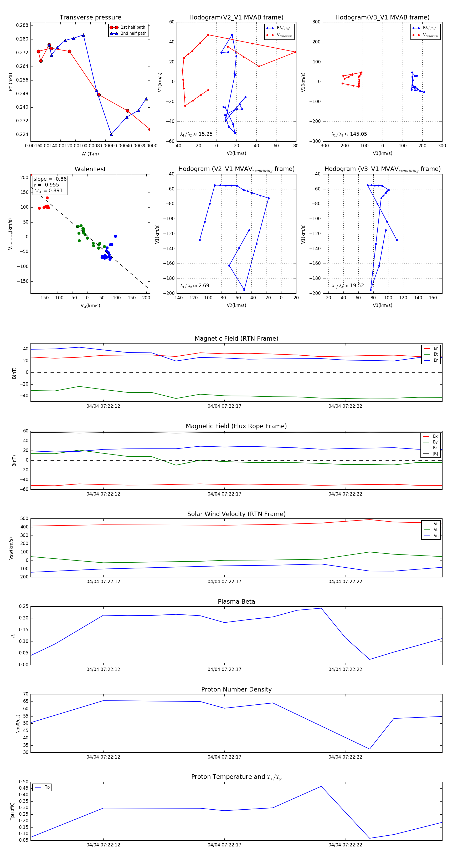Click the 'Hodogram (V2_V1 MVAV remaining frame)' title
Viewport: 473px width, 868px height.
click(x=236, y=169)
